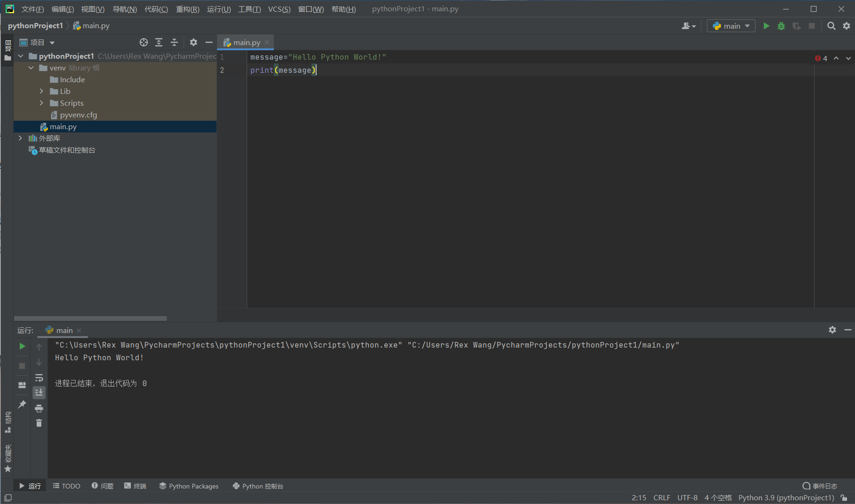Open Search Everywhere magnifier icon
Image resolution: width=855 pixels, height=504 pixels.
pos(831,26)
